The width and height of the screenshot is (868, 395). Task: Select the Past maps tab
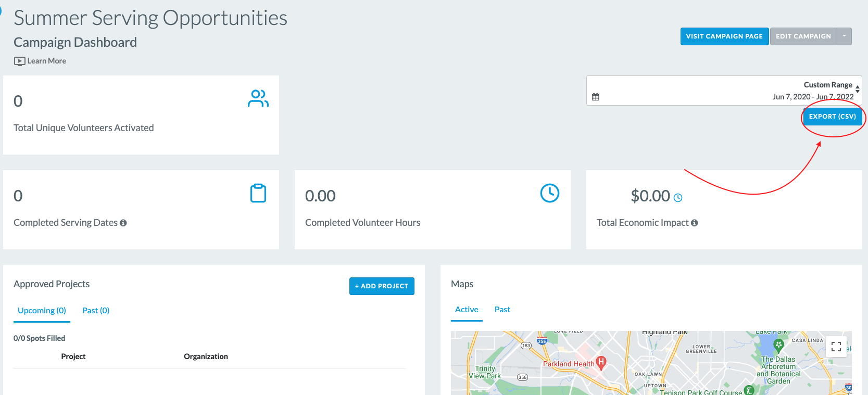pyautogui.click(x=502, y=310)
